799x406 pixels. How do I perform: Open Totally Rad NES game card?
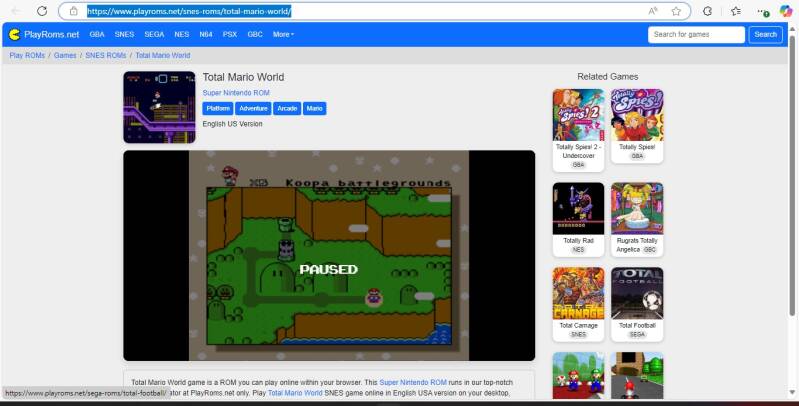click(x=578, y=220)
